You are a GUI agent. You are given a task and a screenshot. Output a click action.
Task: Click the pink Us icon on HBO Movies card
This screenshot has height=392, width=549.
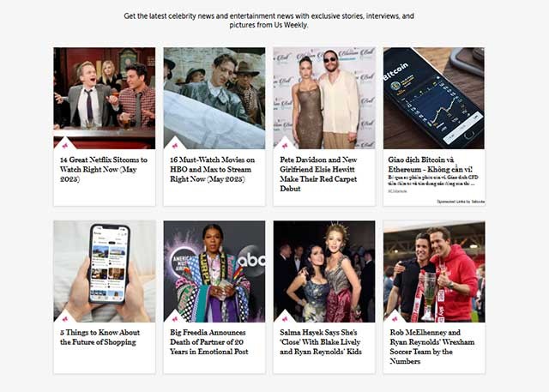point(175,146)
